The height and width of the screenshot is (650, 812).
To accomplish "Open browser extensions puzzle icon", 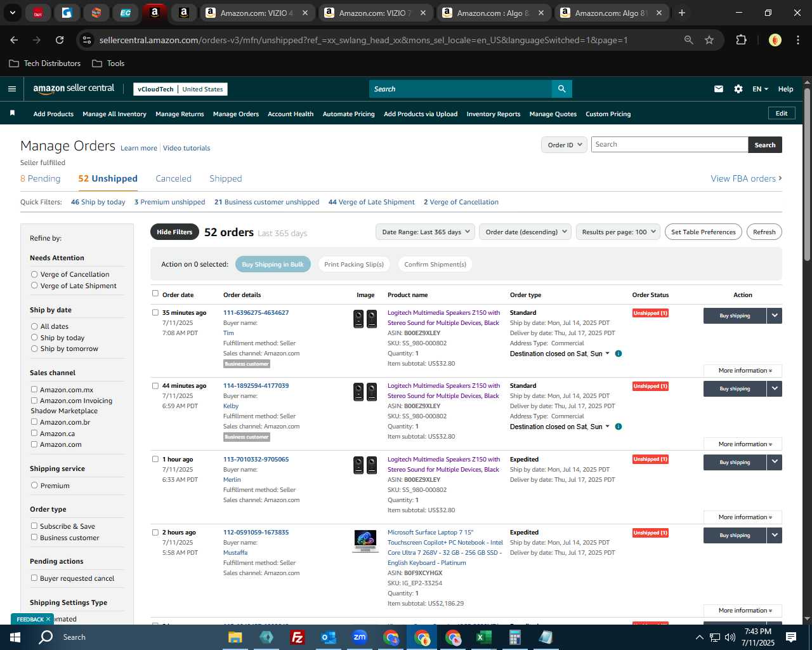I will (x=741, y=40).
